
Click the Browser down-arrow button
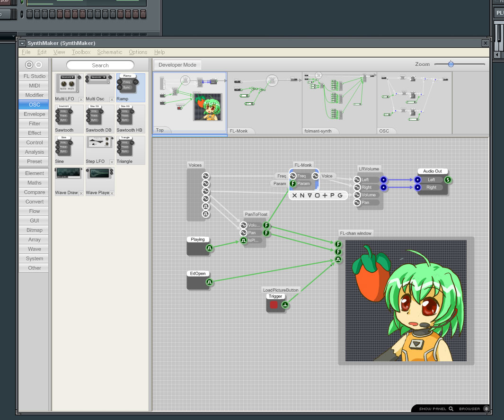(x=486, y=409)
